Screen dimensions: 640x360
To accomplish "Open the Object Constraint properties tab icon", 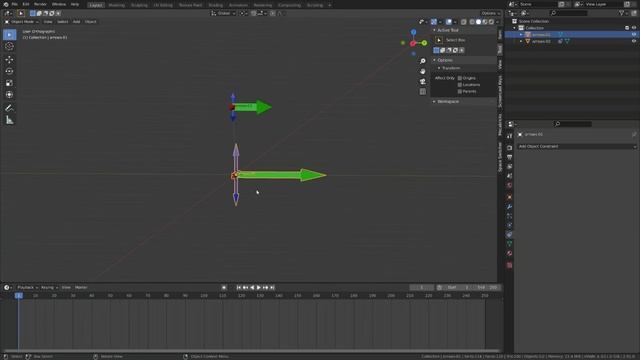I will (x=509, y=234).
